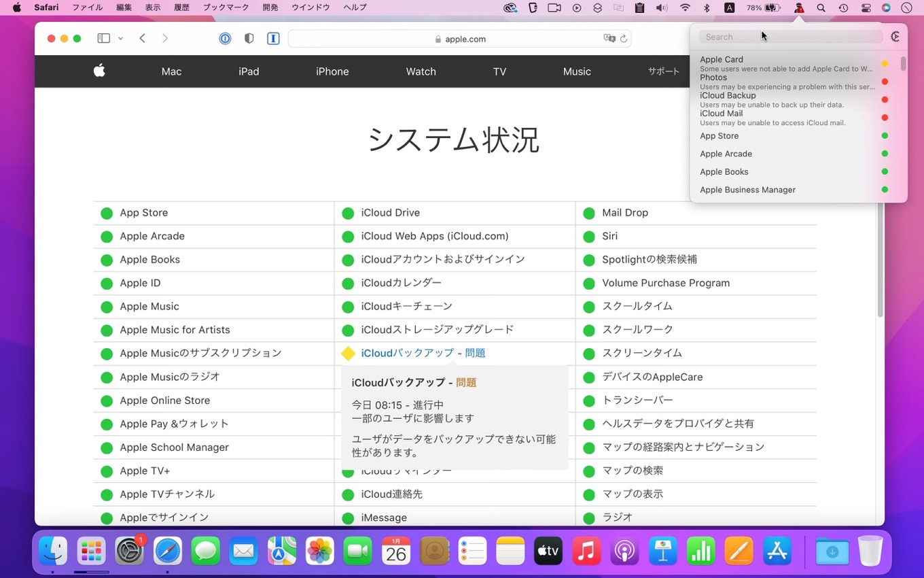Select Apple Books row in the popover
The width and height of the screenshot is (924, 578).
794,172
